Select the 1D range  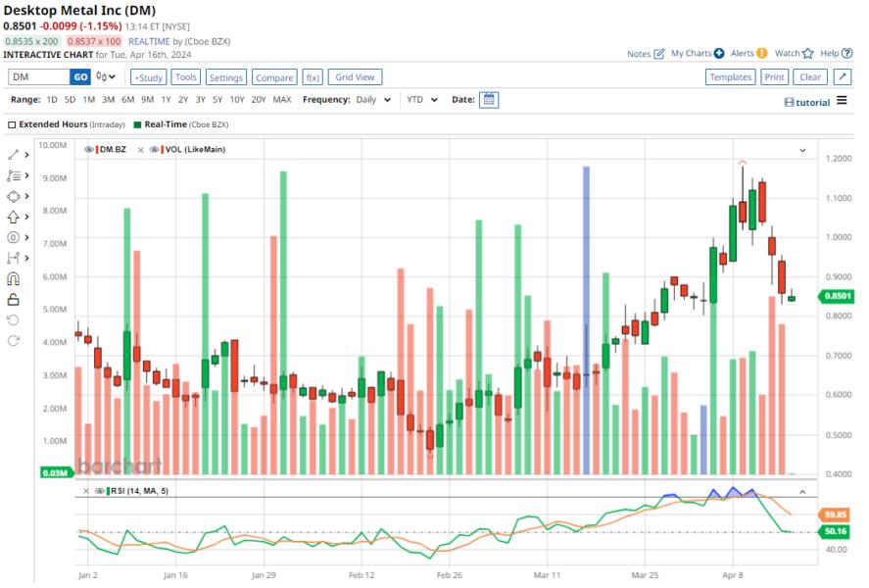[x=52, y=100]
